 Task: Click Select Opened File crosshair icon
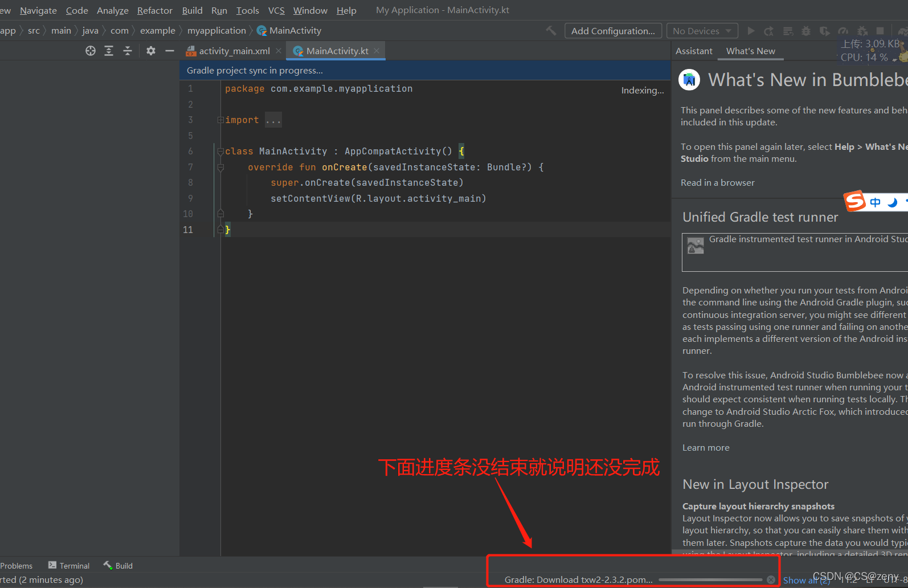click(91, 51)
